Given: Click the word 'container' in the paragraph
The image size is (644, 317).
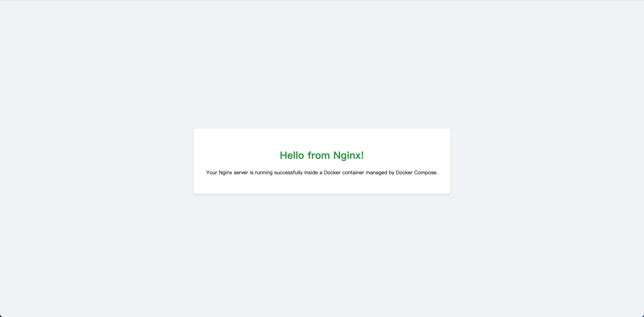Looking at the screenshot, I should click(x=353, y=172).
